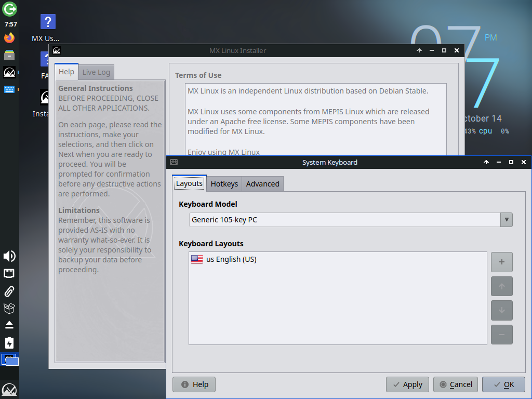Open the MX User Manual desktop icon
Image resolution: width=532 pixels, height=399 pixels.
[x=47, y=28]
